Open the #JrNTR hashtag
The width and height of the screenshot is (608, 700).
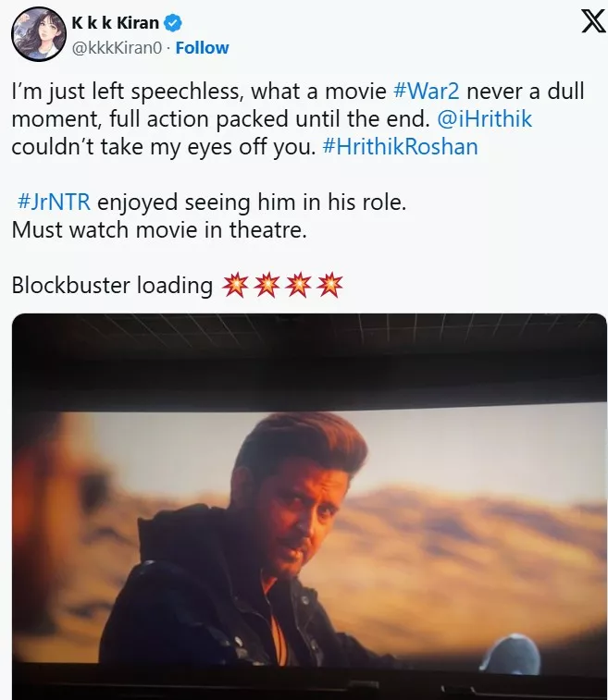(x=54, y=203)
